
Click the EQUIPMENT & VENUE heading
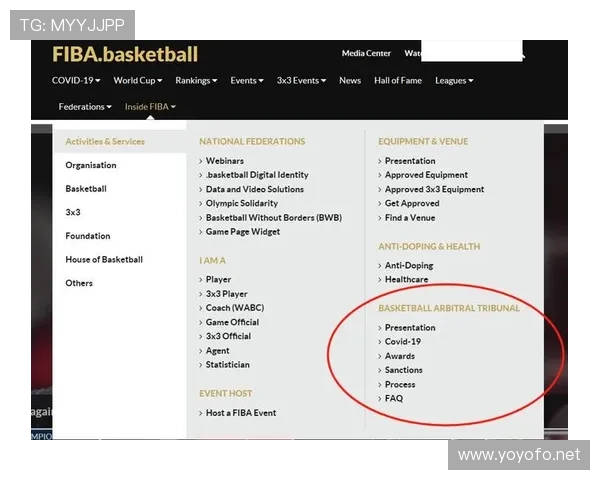423,142
